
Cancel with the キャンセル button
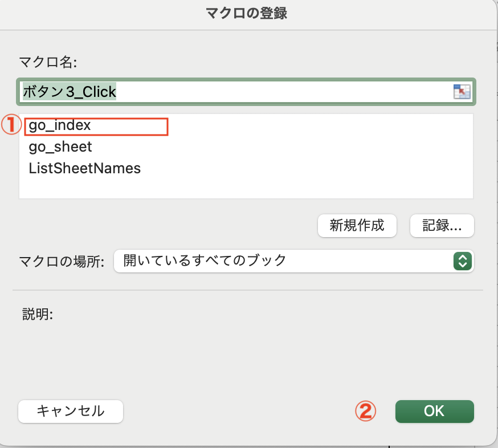coord(71,411)
